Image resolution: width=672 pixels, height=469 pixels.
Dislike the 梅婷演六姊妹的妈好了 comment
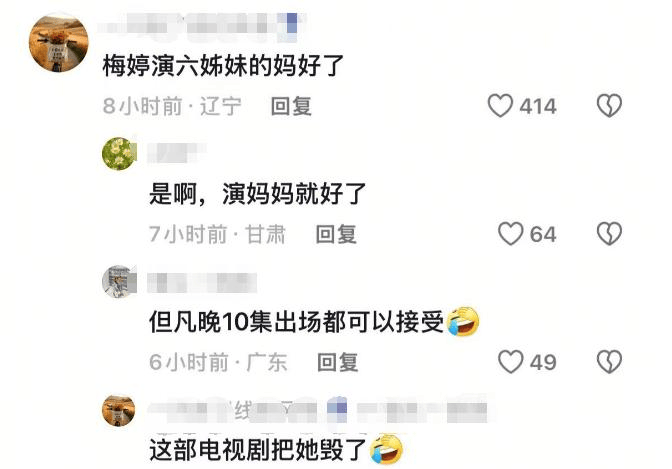point(609,105)
